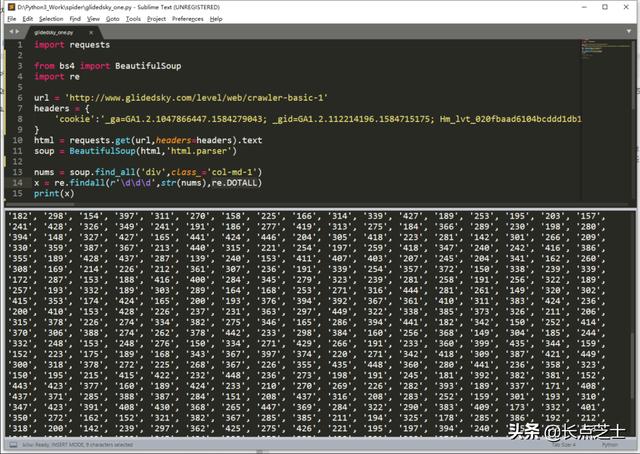Click line number 1 in the gutter

tap(19, 45)
